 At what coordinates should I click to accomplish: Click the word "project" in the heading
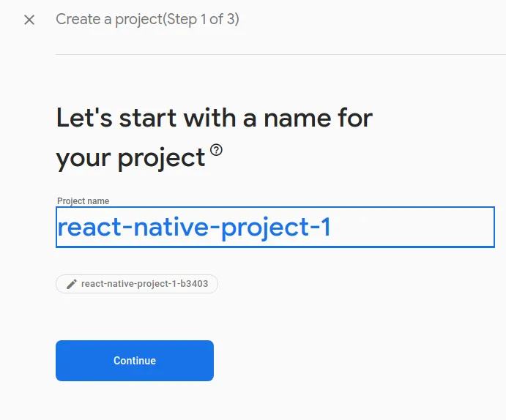point(161,158)
